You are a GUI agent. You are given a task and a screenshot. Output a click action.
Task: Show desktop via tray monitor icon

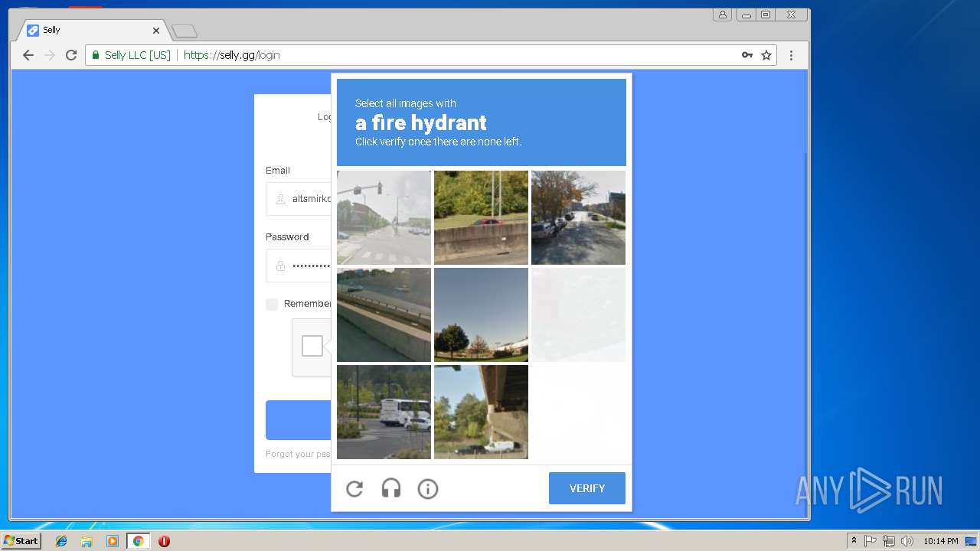click(x=971, y=541)
